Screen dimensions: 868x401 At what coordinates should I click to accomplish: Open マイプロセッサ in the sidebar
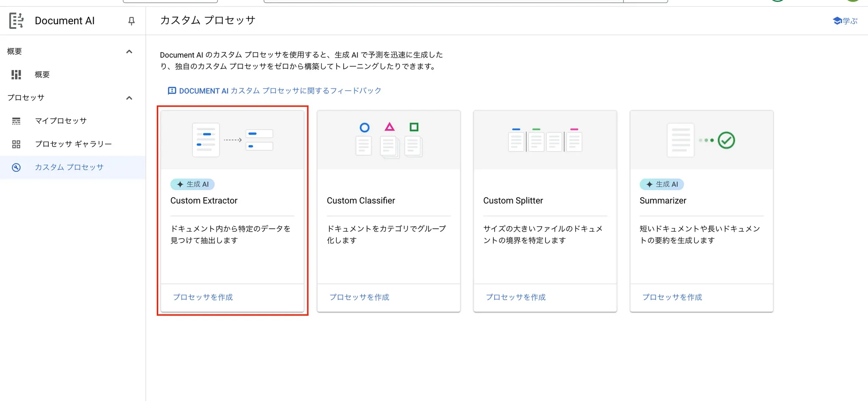pos(61,121)
